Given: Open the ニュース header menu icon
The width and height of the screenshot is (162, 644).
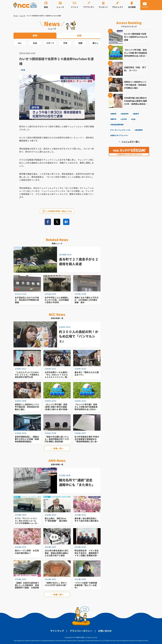Looking at the screenshot, I should click(x=60, y=5).
